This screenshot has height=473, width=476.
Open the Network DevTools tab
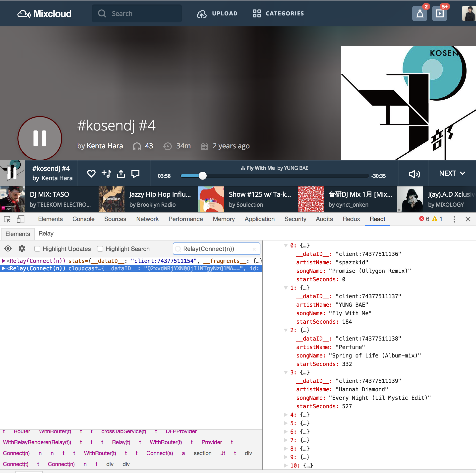147,219
